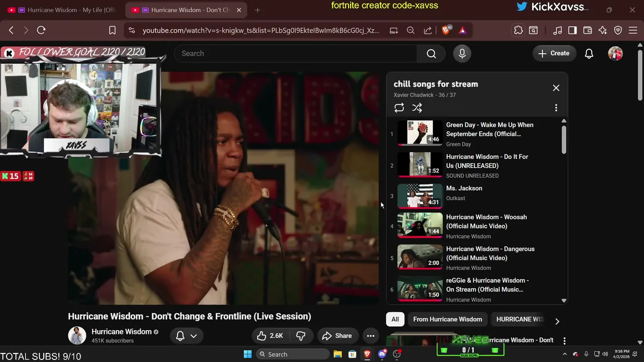
Task: Open OBS Studio from the taskbar
Action: pos(396,354)
